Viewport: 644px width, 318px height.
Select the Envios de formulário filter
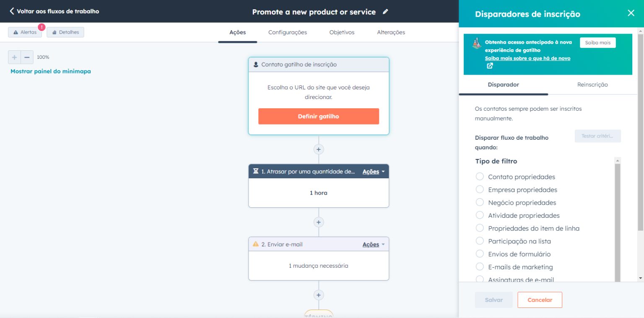(x=480, y=254)
